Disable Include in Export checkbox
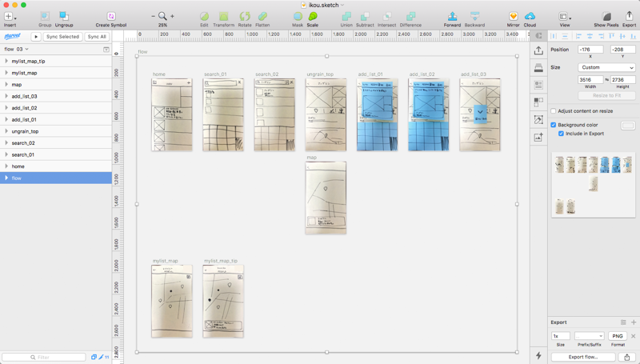The width and height of the screenshot is (640, 364). pos(561,134)
